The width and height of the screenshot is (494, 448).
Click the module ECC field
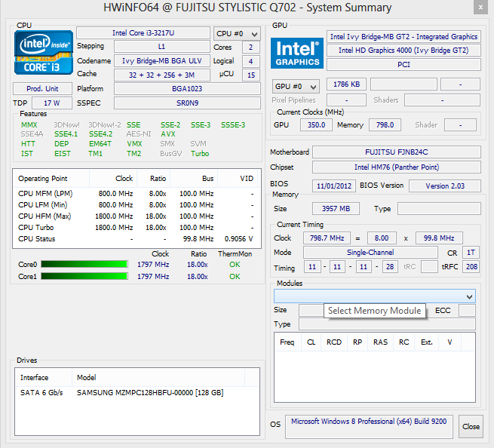tap(467, 310)
